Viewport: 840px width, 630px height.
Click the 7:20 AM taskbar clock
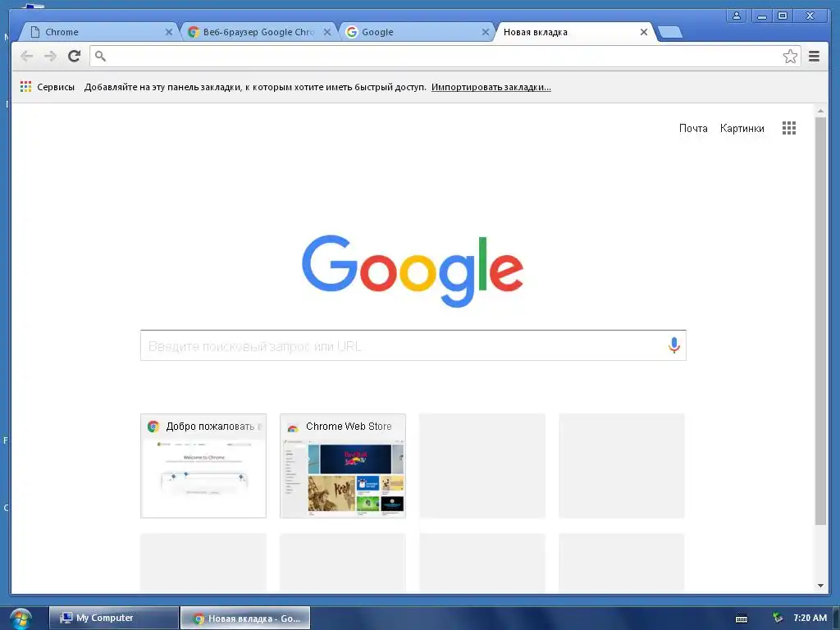(x=810, y=618)
